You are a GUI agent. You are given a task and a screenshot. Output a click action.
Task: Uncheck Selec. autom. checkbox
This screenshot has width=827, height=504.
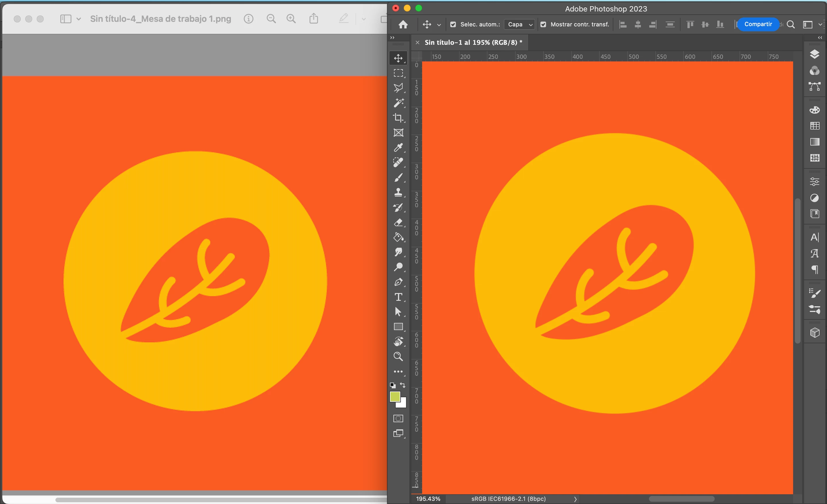click(453, 24)
